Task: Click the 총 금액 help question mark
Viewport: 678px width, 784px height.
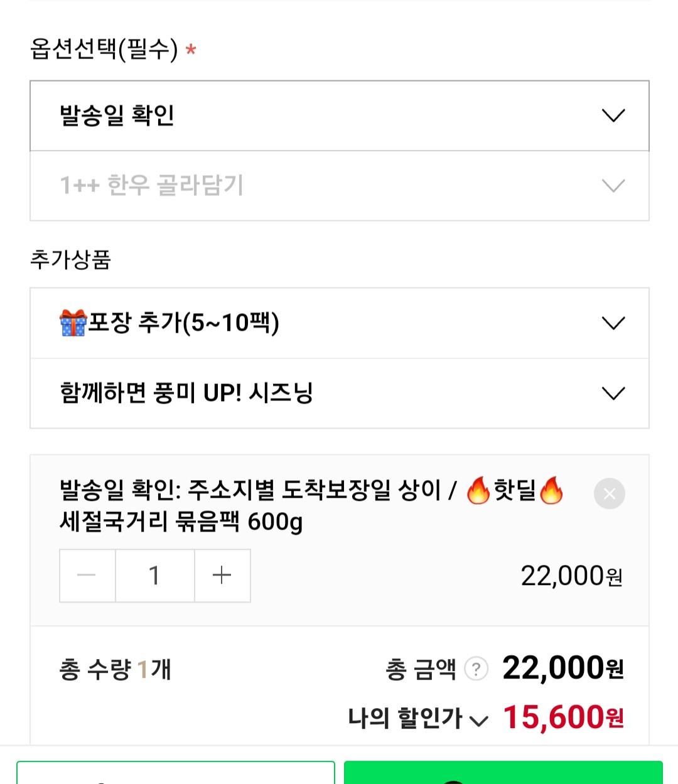Action: tap(476, 669)
